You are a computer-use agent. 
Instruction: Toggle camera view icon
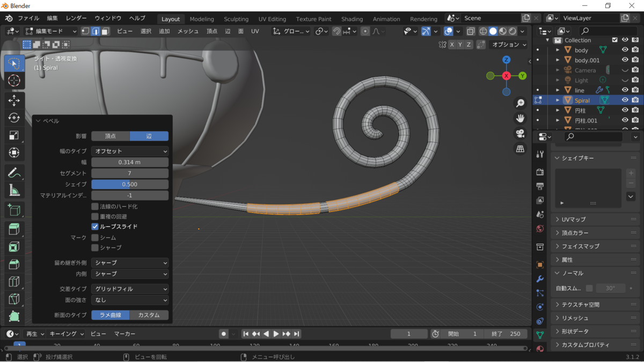click(x=520, y=134)
